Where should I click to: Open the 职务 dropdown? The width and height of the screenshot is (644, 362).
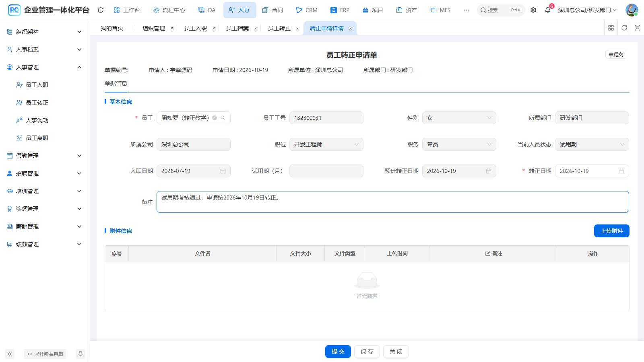[x=459, y=144]
